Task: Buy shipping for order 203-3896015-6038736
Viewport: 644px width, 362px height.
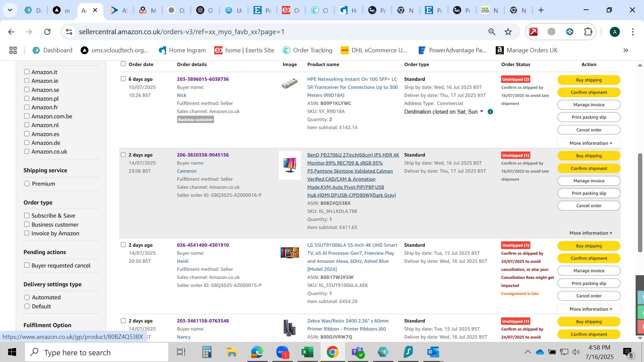Action: [x=589, y=80]
